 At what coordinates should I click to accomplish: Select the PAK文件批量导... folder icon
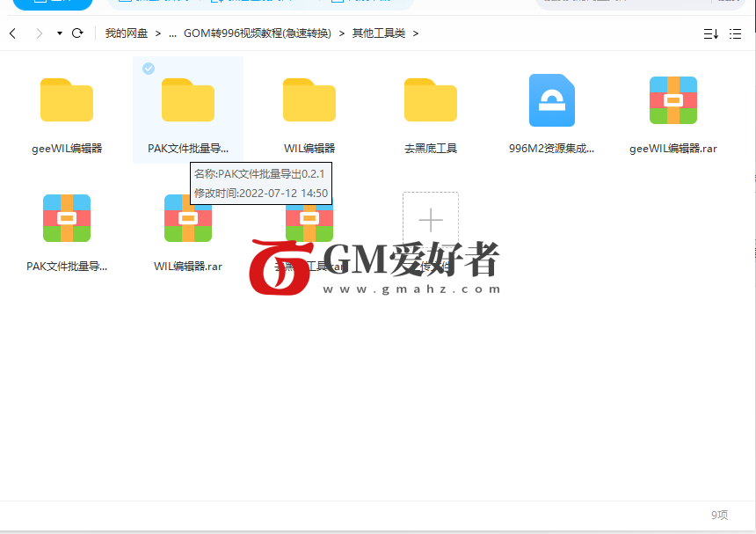click(x=188, y=100)
